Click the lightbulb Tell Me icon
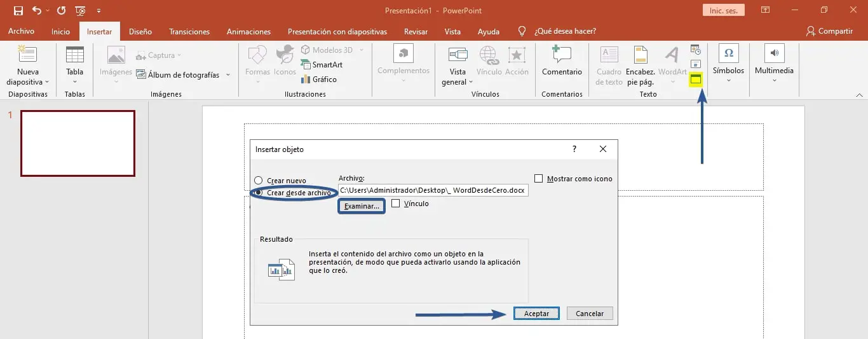The width and height of the screenshot is (868, 339). point(522,31)
